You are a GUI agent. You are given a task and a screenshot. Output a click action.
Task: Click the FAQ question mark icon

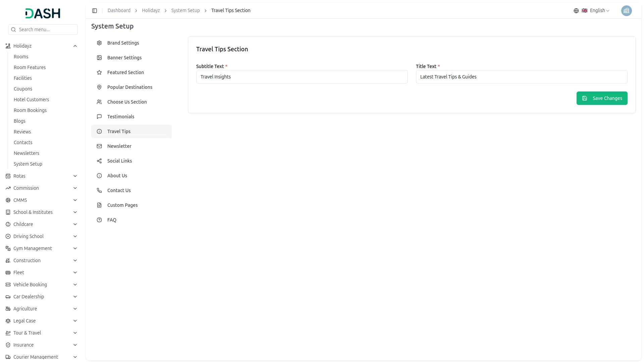tap(99, 220)
